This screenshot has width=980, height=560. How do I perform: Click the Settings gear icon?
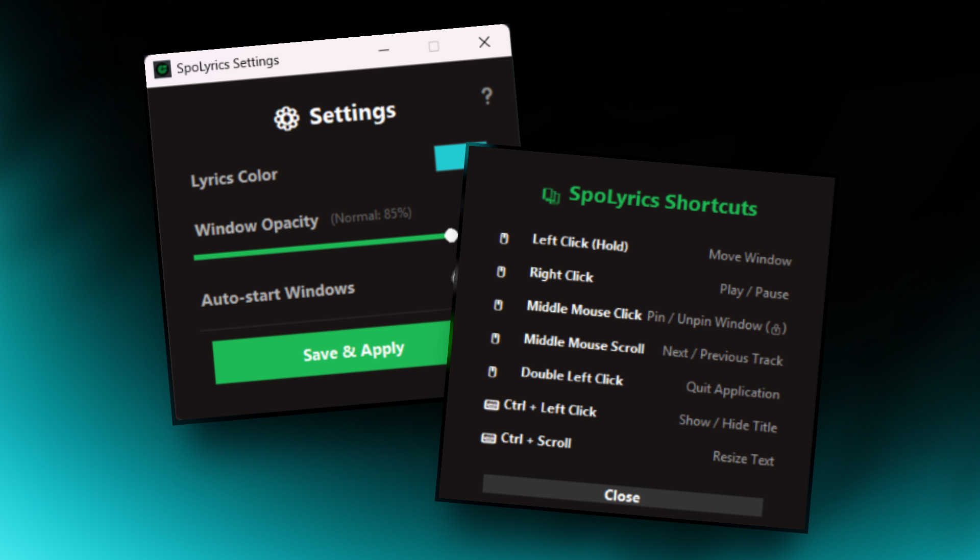point(286,118)
